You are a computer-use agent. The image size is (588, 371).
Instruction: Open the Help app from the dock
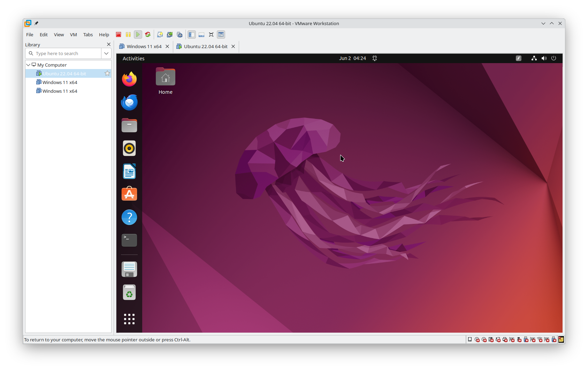point(129,217)
